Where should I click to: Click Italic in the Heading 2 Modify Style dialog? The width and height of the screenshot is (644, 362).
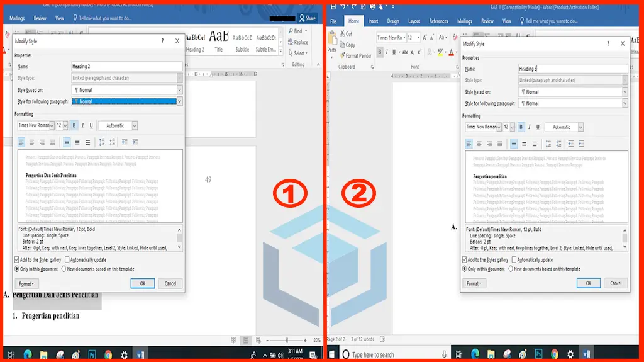[82, 125]
